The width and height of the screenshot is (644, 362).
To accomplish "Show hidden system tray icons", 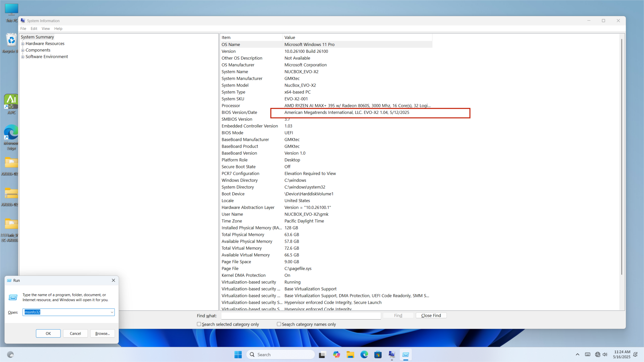I will click(x=577, y=355).
